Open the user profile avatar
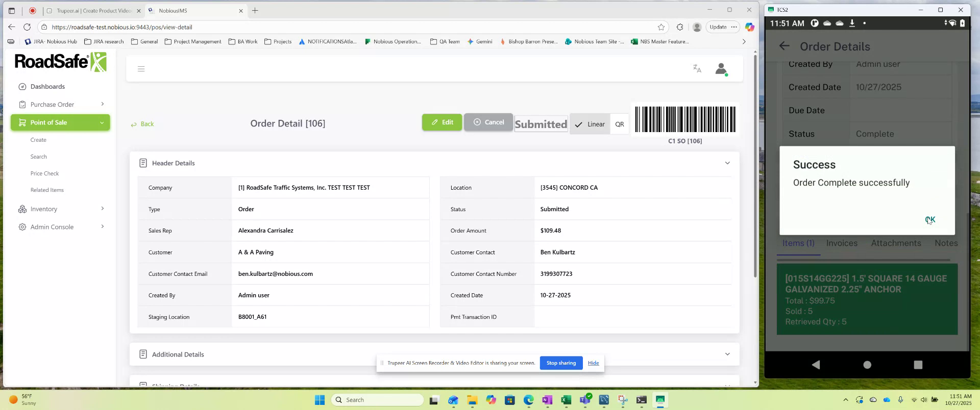Image resolution: width=980 pixels, height=410 pixels. [x=721, y=69]
